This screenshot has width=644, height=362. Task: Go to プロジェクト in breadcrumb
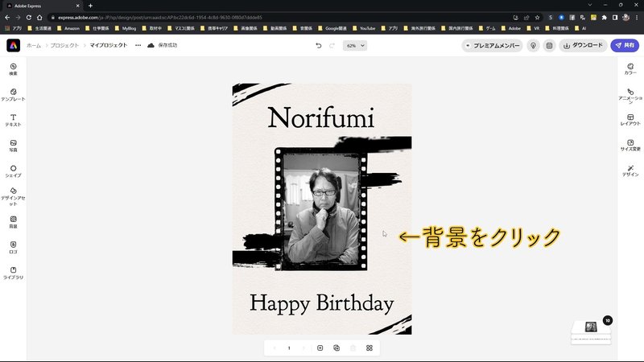tap(64, 46)
